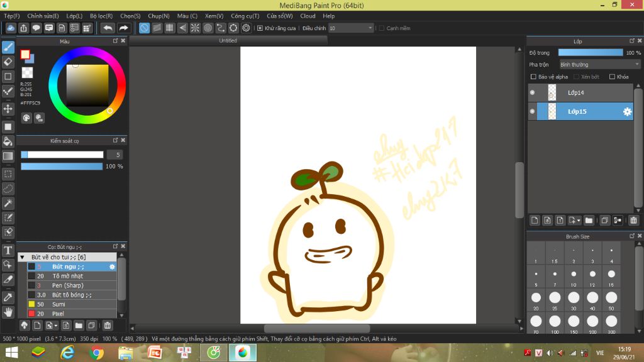Open the Pha trộn blend mode dropdown
Viewport: 644px width, 362px height.
[599, 65]
